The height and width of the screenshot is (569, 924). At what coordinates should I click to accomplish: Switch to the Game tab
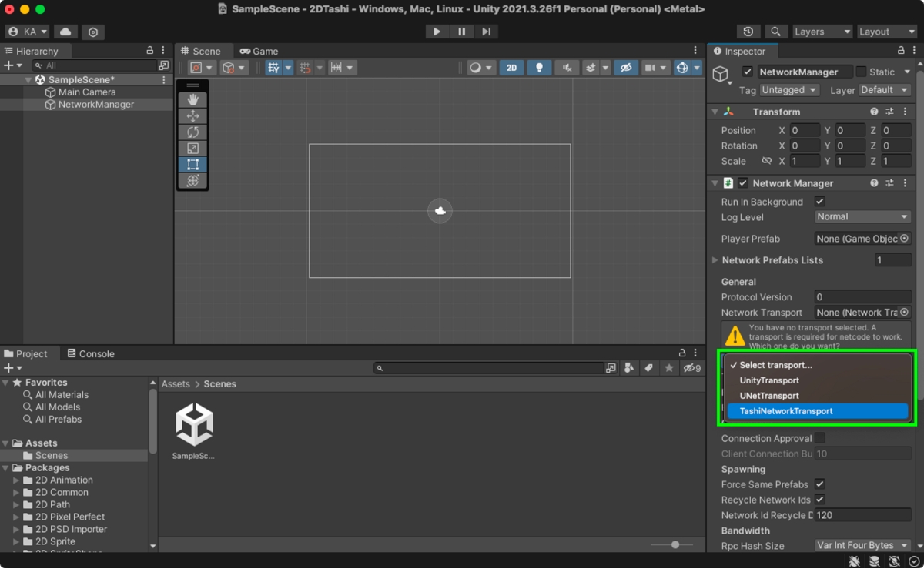point(259,51)
